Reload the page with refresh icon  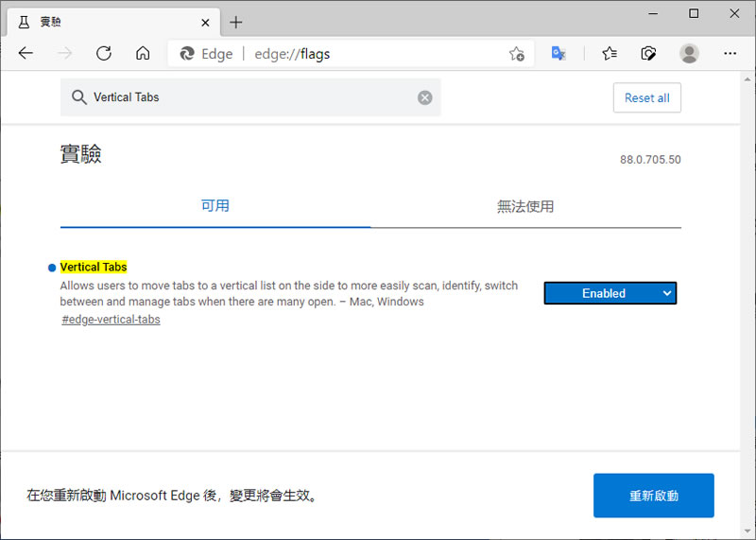click(104, 53)
